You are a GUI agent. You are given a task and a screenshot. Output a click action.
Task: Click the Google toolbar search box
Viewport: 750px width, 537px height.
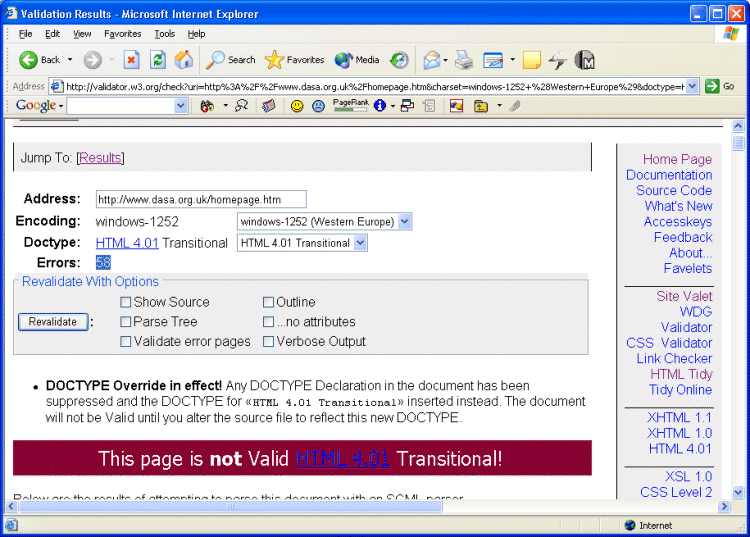(121, 106)
